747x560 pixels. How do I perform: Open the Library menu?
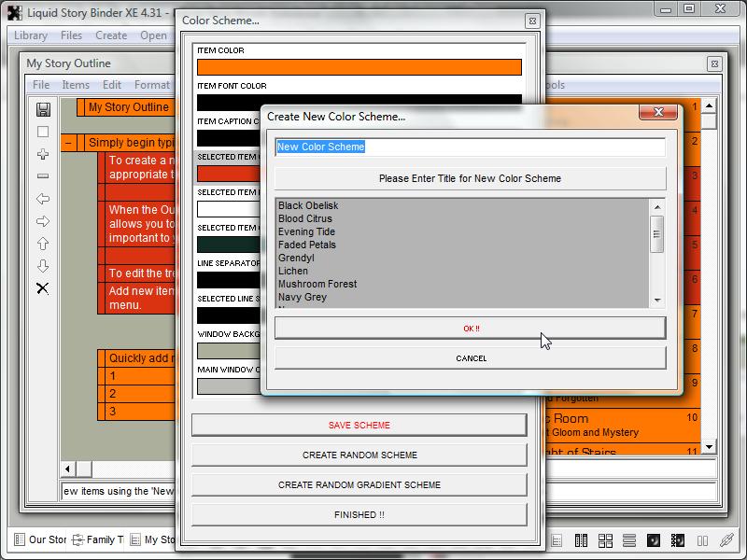pyautogui.click(x=31, y=35)
